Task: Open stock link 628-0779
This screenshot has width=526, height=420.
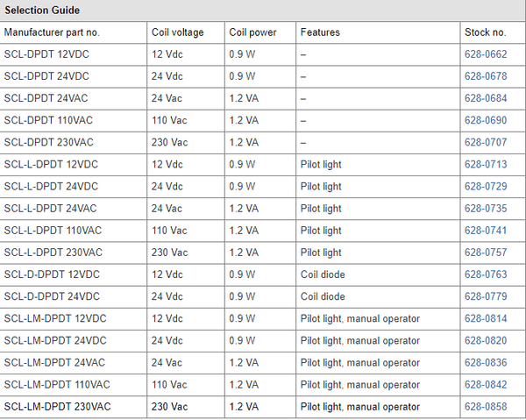Action: coord(485,296)
